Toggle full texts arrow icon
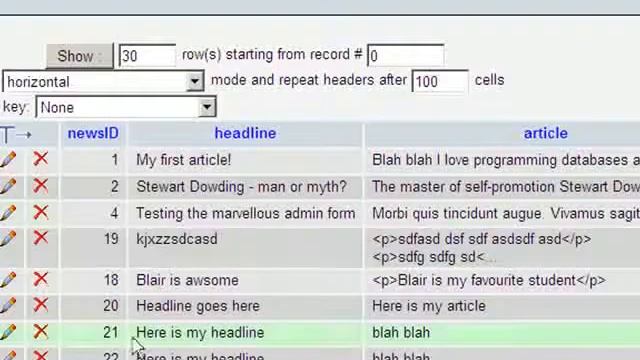Image resolution: width=640 pixels, height=360 pixels. 16,134
